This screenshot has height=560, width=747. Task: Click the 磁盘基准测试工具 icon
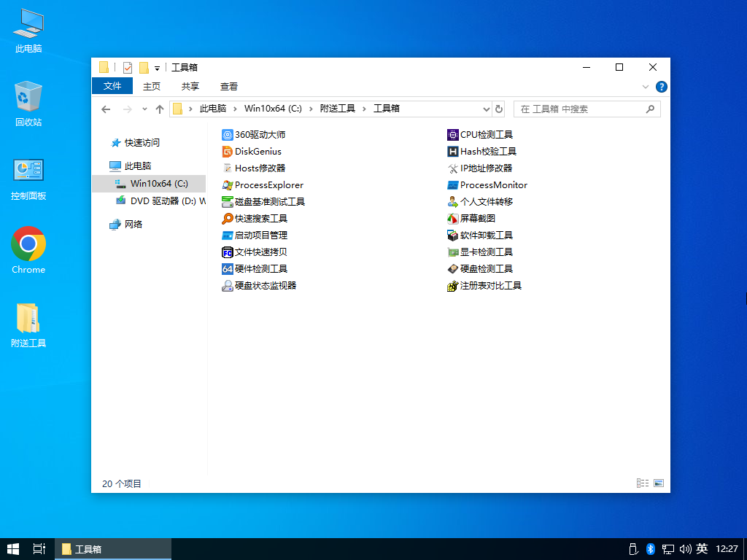point(228,202)
